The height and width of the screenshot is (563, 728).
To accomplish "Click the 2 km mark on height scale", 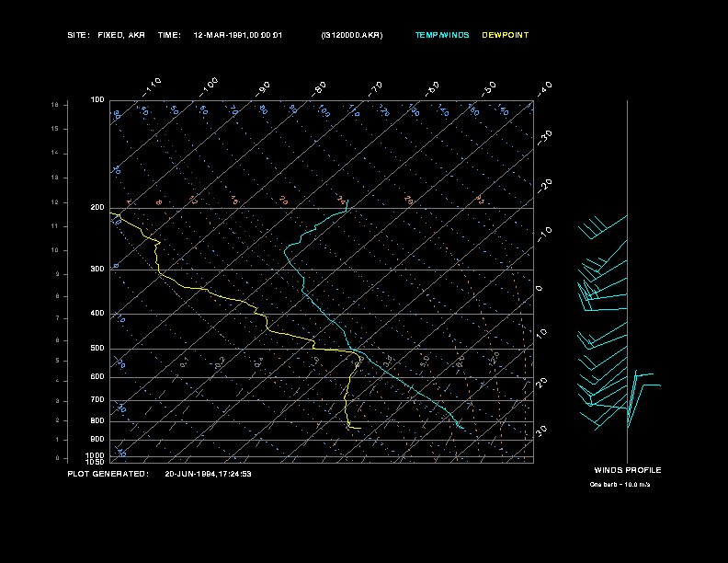I will tap(58, 420).
